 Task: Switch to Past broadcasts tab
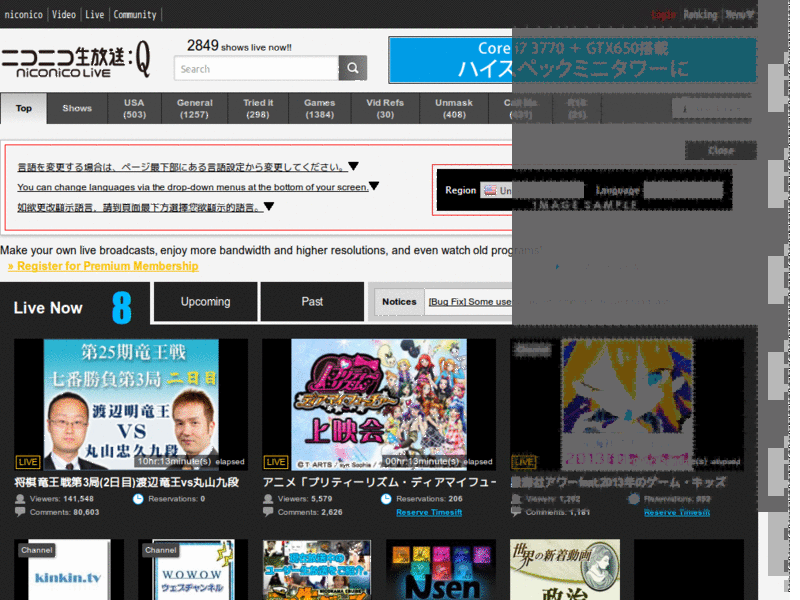[x=312, y=302]
